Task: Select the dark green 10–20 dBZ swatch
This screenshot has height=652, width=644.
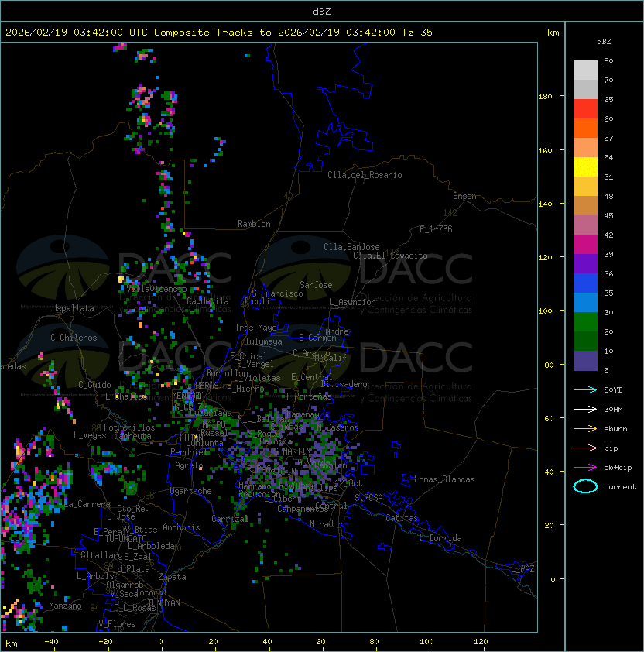Action: 585,341
